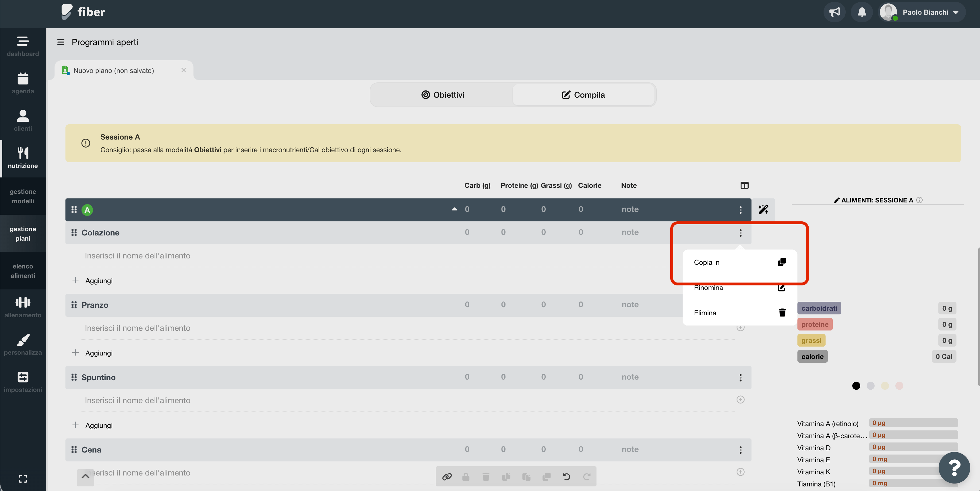The image size is (980, 491).
Task: Click the grassi label badge
Action: point(811,340)
